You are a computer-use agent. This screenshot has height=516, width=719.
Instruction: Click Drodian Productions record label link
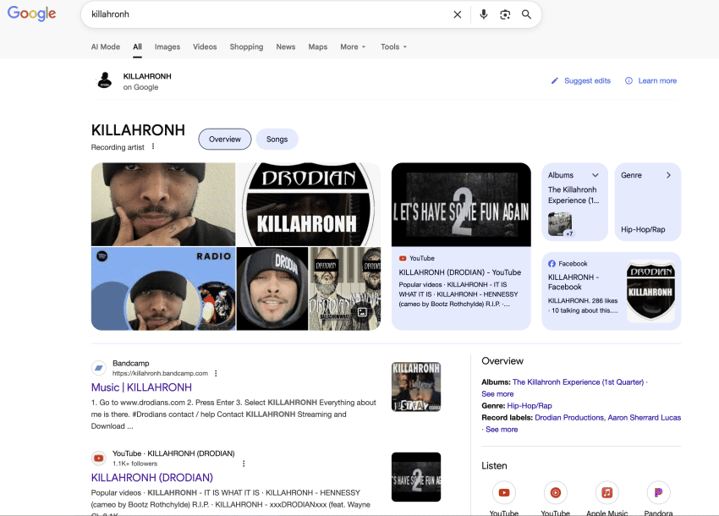(569, 417)
